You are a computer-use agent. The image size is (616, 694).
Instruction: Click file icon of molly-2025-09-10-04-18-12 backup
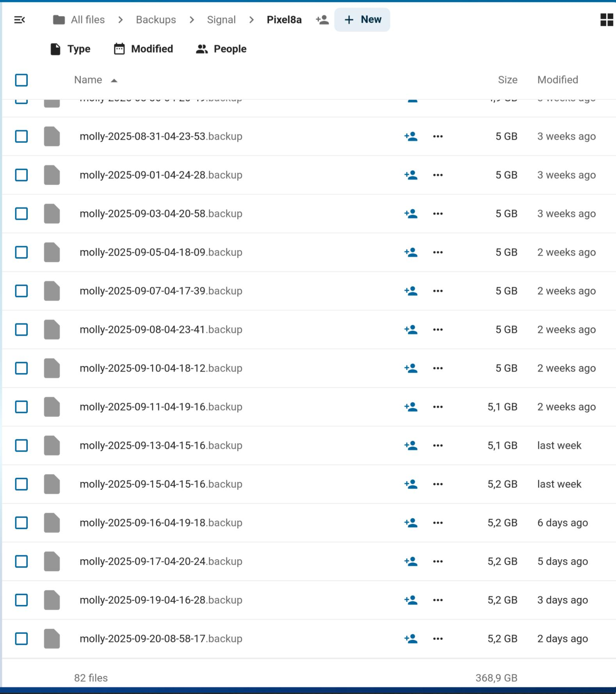(52, 368)
